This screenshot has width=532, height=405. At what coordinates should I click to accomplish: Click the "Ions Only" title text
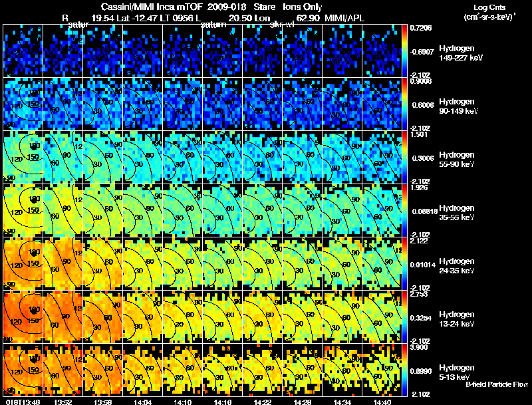[x=303, y=7]
